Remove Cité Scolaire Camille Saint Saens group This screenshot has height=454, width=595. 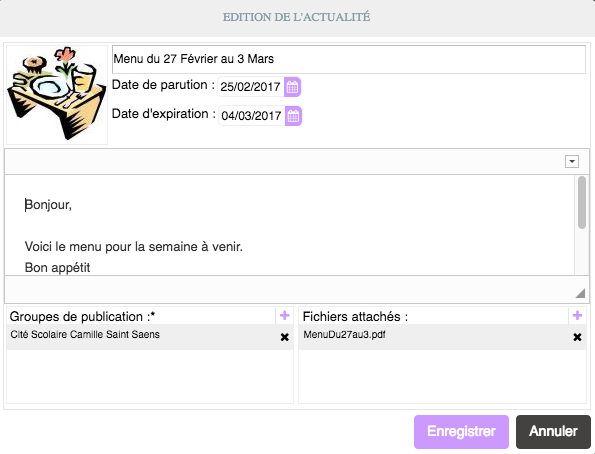click(285, 337)
